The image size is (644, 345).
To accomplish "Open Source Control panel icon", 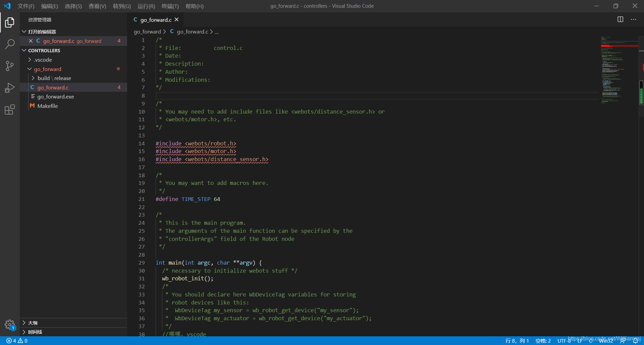I will (x=10, y=66).
